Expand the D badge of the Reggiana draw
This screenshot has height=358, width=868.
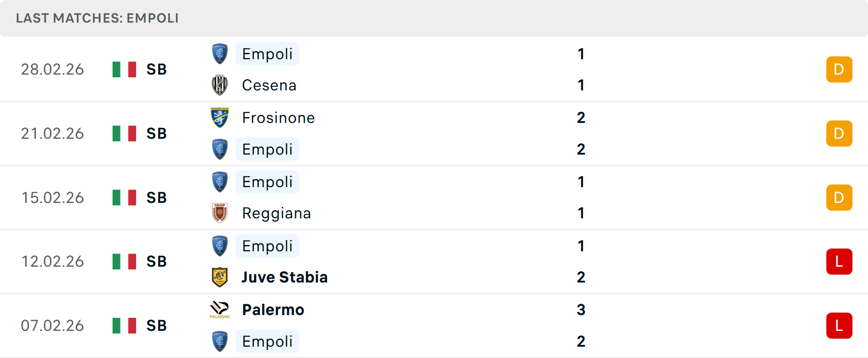click(839, 197)
